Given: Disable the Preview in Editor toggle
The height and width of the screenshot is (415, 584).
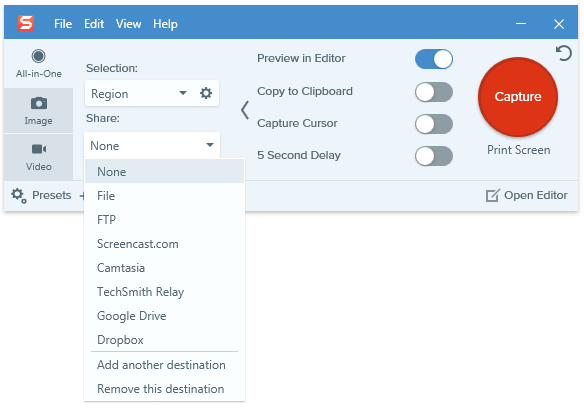Looking at the screenshot, I should coord(434,59).
